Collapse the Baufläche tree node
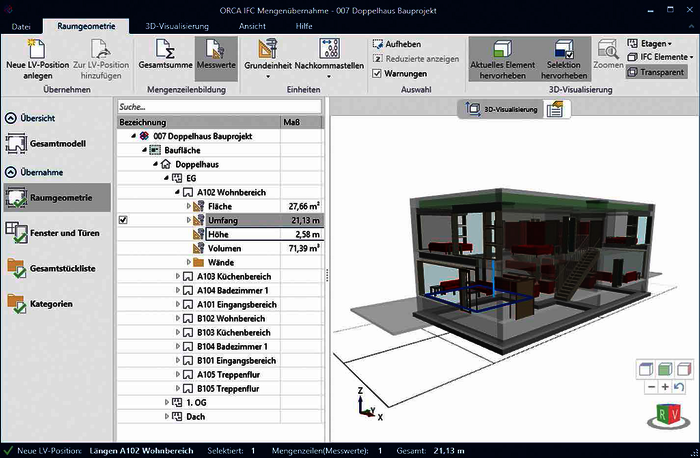Image resolution: width=700 pixels, height=458 pixels. 144,150
